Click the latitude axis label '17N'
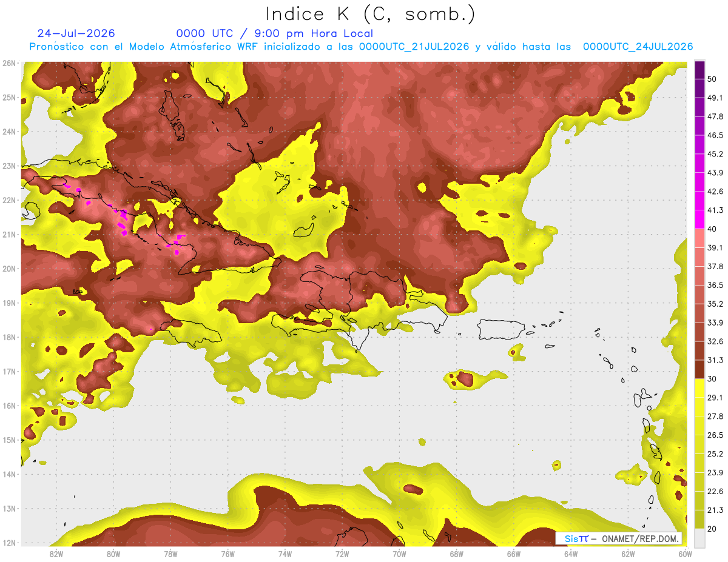The height and width of the screenshot is (562, 728). (8, 372)
